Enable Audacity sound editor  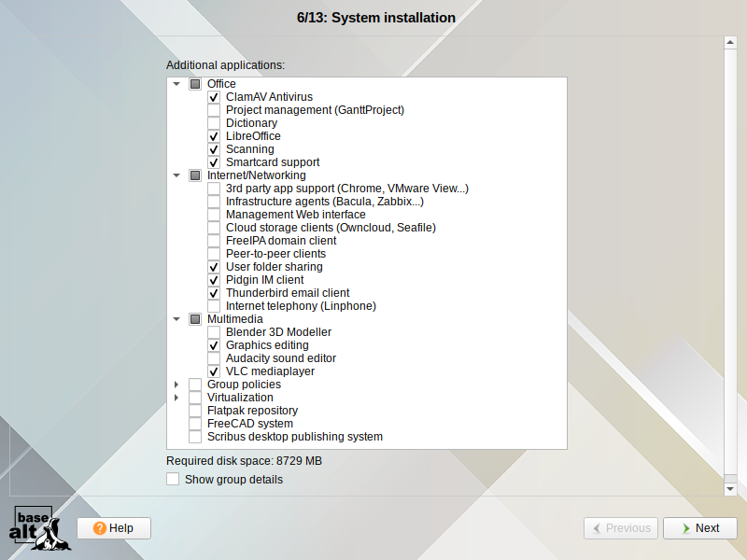coord(214,358)
